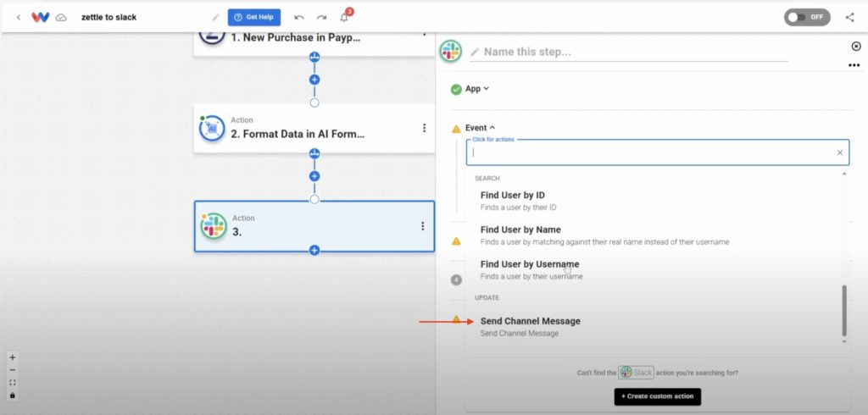Image resolution: width=868 pixels, height=415 pixels.
Task: Add step with plus below step 3
Action: [x=314, y=251]
